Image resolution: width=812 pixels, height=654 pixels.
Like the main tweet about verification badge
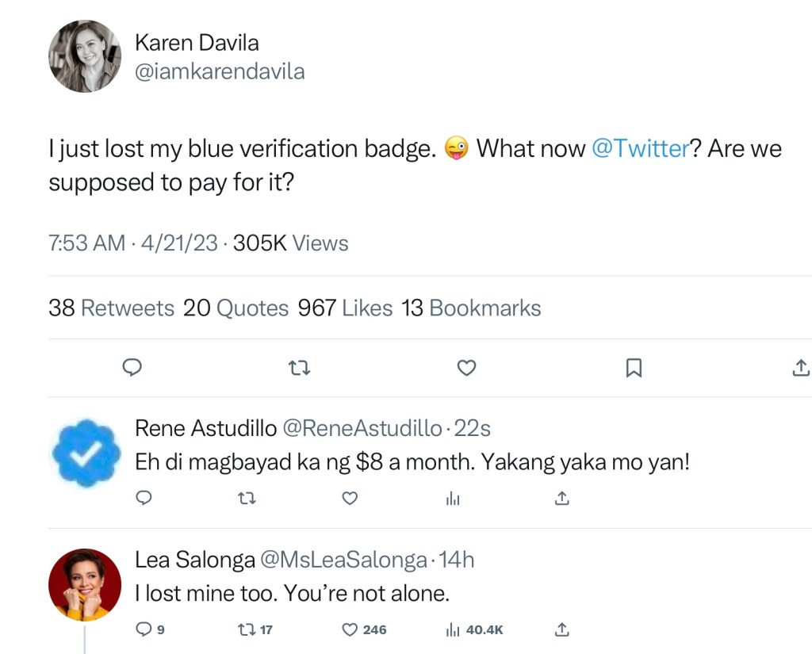tap(467, 368)
